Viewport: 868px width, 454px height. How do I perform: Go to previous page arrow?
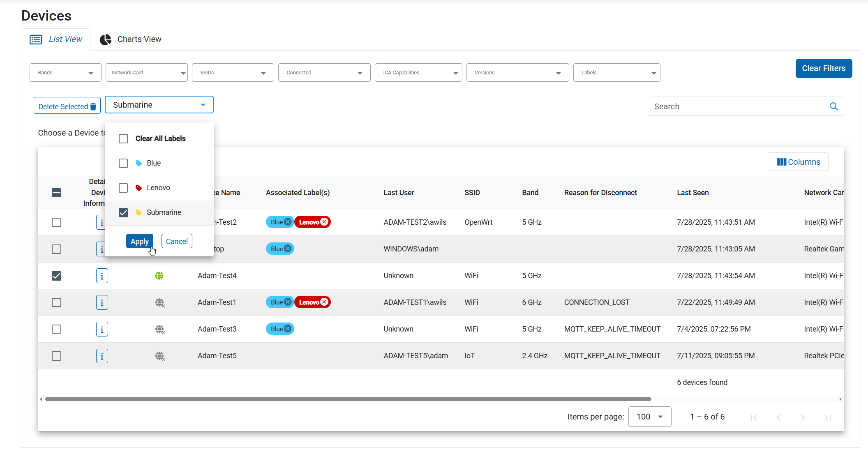(778, 417)
